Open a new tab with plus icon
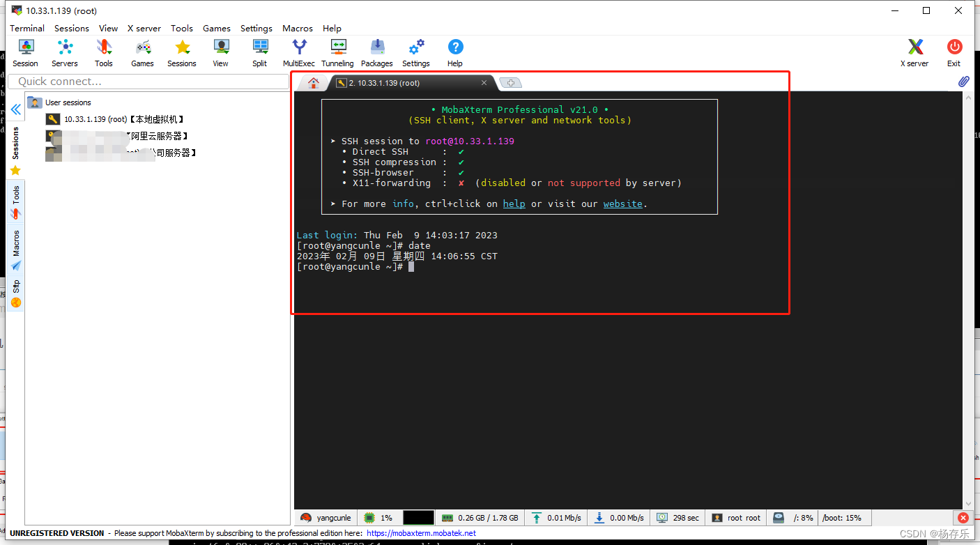This screenshot has height=545, width=980. [511, 83]
